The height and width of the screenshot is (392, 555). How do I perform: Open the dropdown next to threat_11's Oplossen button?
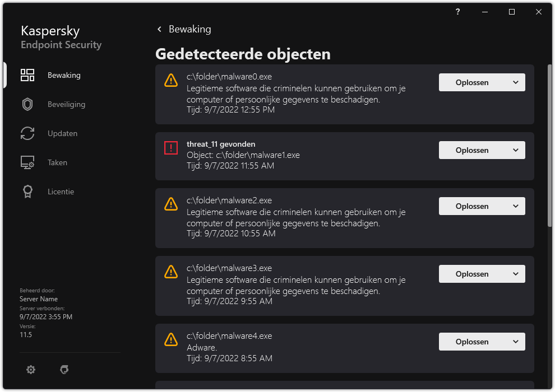point(517,150)
